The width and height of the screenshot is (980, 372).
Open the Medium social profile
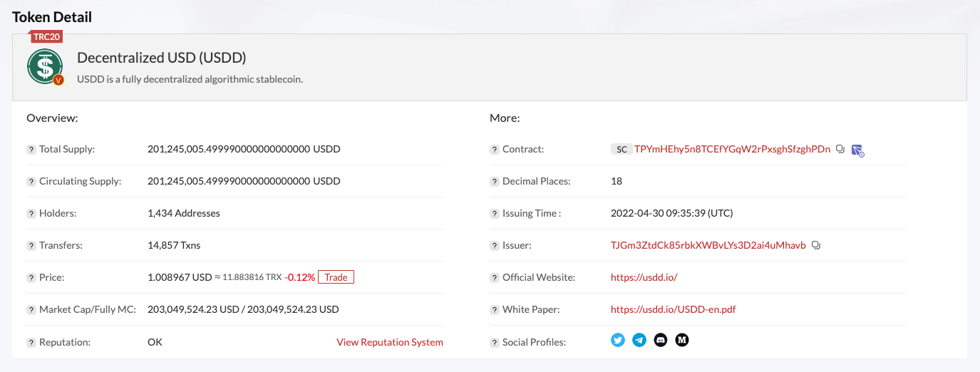(682, 341)
